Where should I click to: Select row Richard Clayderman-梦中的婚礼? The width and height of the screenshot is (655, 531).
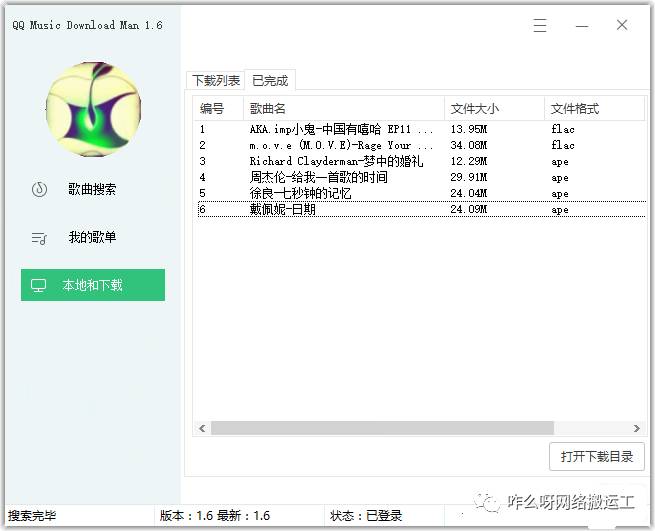click(x=421, y=161)
